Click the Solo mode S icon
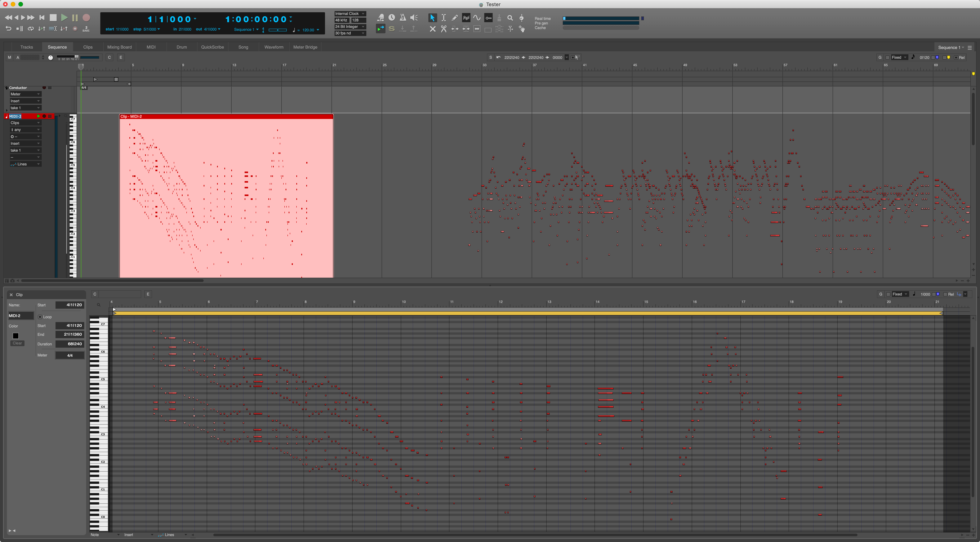This screenshot has width=980, height=542. pos(391,29)
